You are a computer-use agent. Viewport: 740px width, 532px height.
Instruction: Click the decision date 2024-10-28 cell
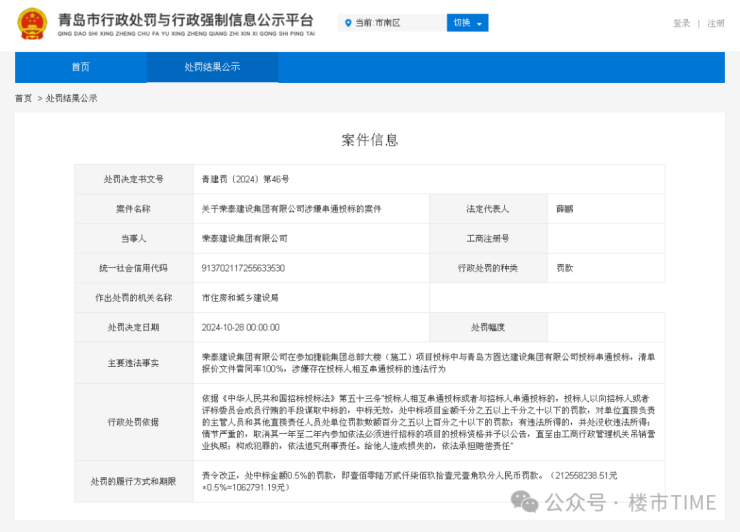[240, 327]
